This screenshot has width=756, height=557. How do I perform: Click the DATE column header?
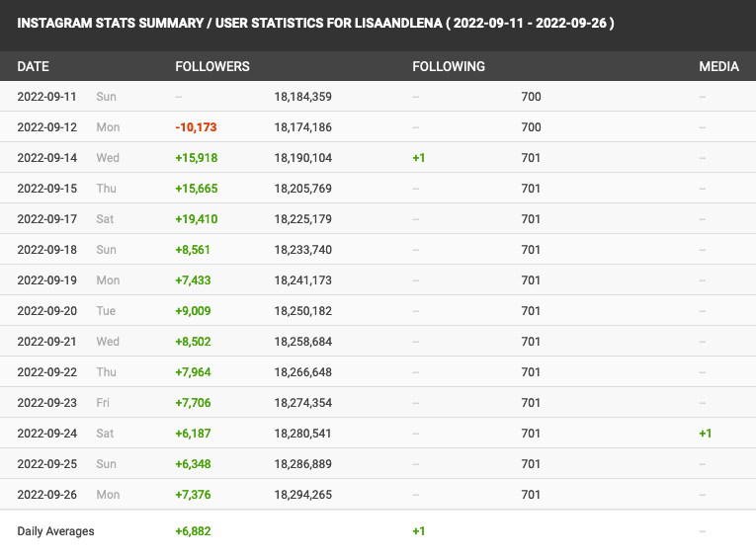click(x=34, y=66)
